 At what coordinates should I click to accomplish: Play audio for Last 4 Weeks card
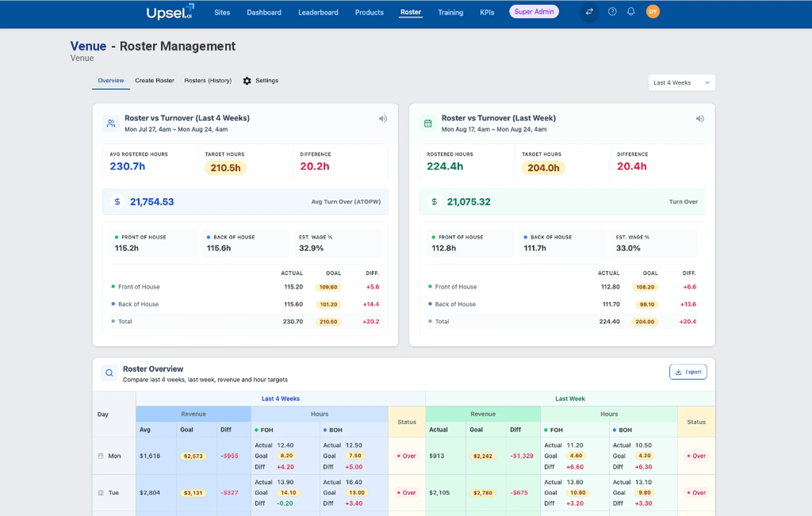(x=383, y=119)
